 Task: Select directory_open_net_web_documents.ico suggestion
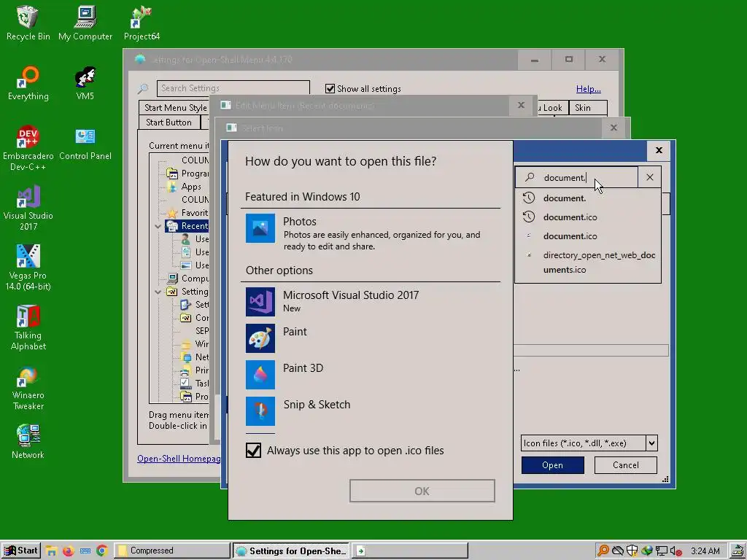click(x=588, y=262)
